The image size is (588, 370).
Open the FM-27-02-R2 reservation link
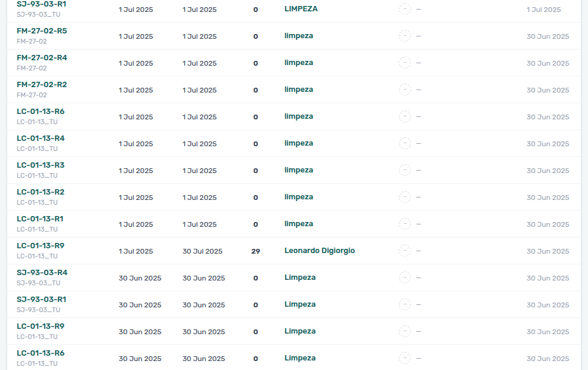[42, 84]
